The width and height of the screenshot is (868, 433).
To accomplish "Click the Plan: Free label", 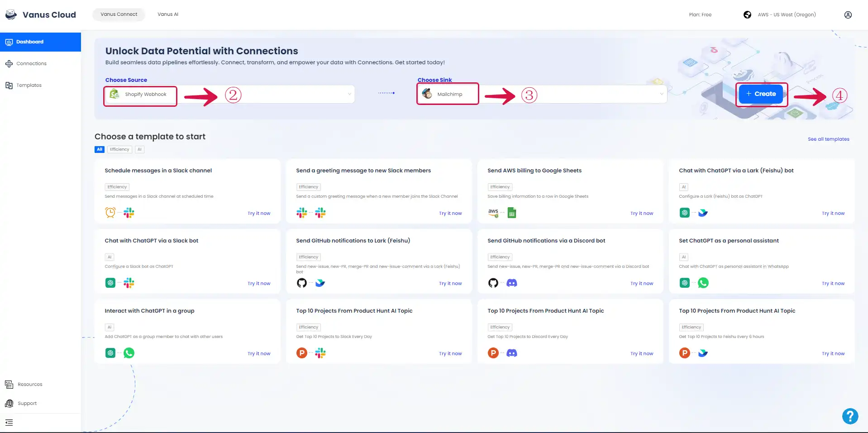I will (700, 14).
